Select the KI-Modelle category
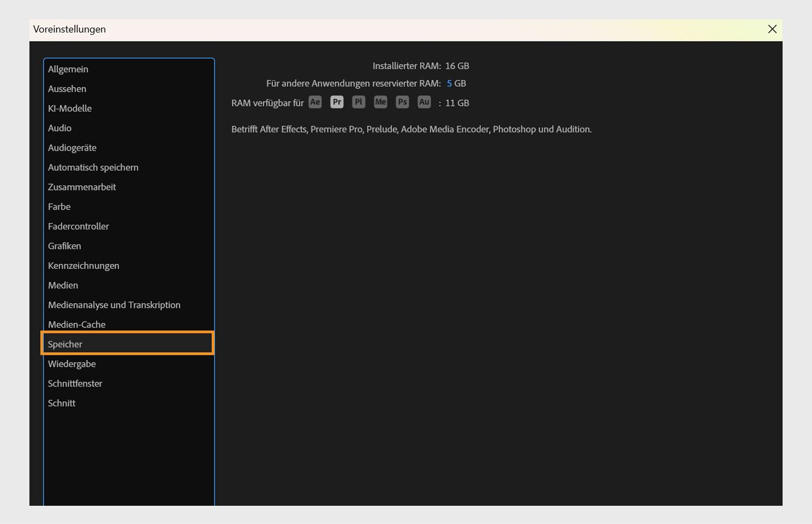 pyautogui.click(x=70, y=108)
